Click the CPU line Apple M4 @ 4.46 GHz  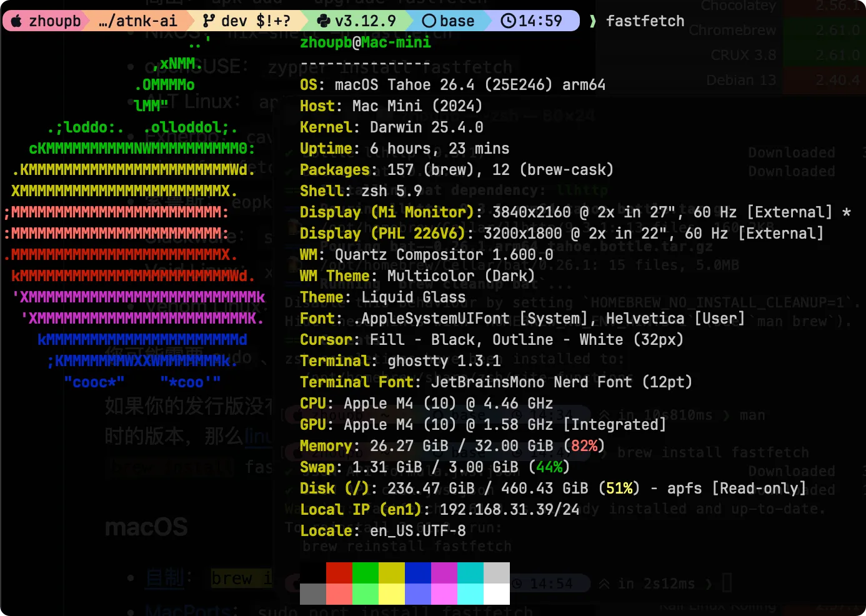[x=427, y=403]
